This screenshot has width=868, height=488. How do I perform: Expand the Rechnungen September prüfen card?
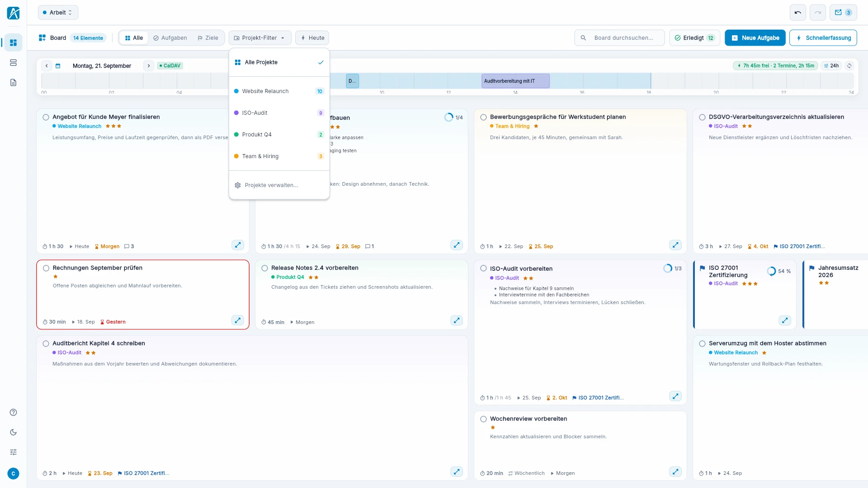[x=238, y=320]
